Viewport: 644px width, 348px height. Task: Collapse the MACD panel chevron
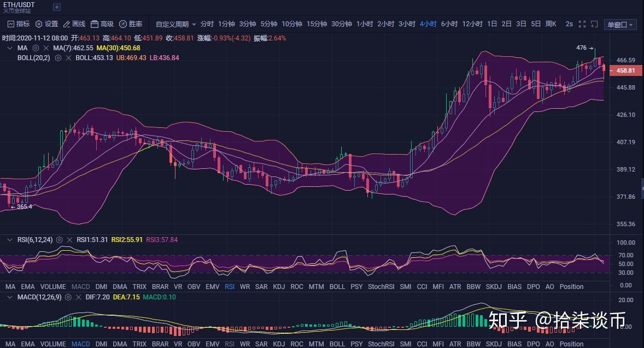point(10,297)
